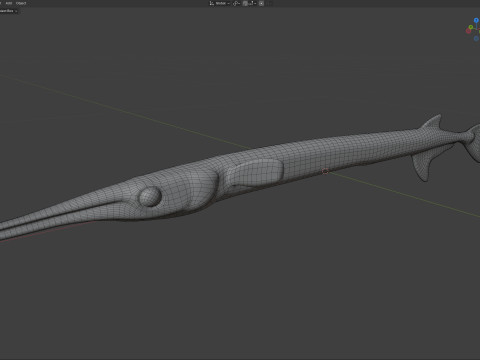Open the Global transform orientation dropdown
Image resolution: width=480 pixels, height=360 pixels.
pyautogui.click(x=220, y=3)
